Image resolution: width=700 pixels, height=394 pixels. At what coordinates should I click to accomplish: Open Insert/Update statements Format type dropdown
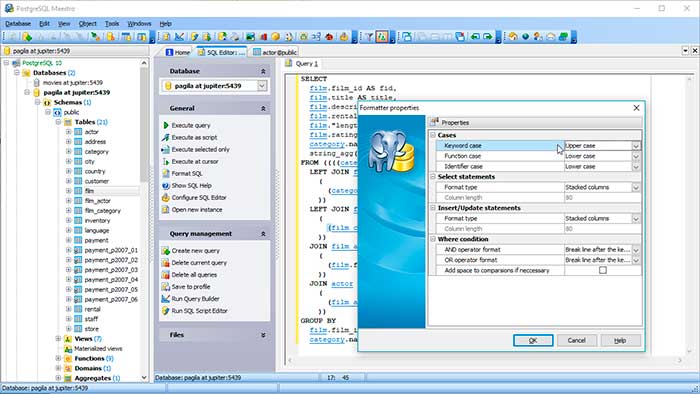[x=636, y=219]
